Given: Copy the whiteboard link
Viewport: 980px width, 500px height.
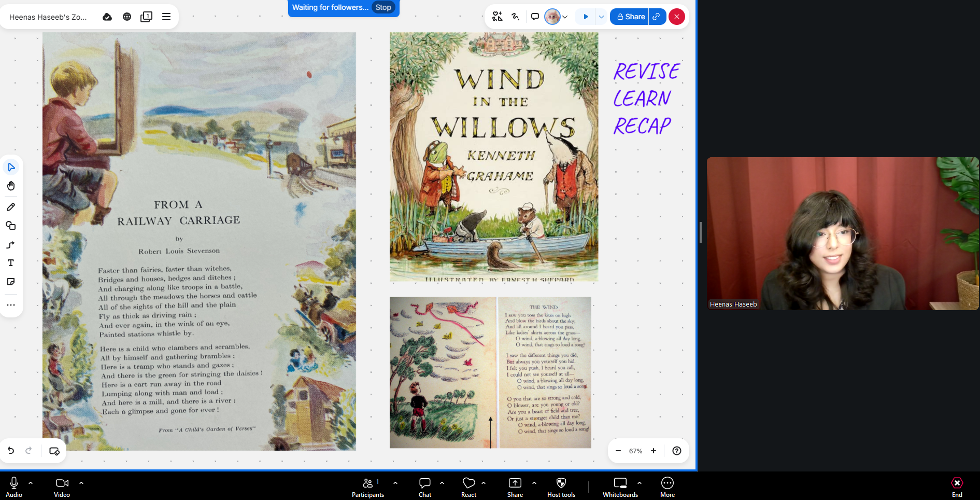Looking at the screenshot, I should (x=657, y=17).
